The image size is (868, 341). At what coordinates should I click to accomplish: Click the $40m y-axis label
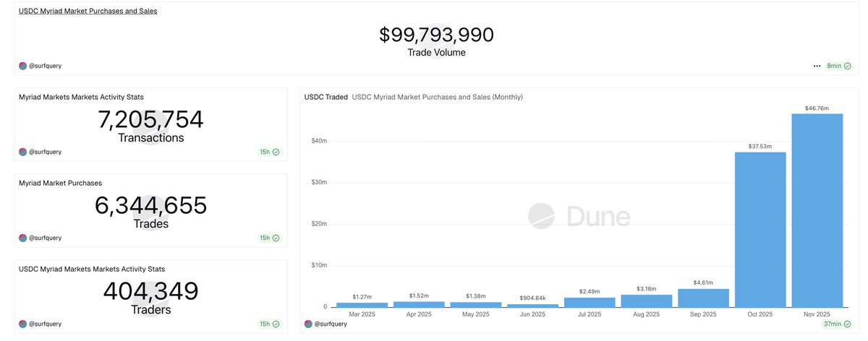coord(320,141)
